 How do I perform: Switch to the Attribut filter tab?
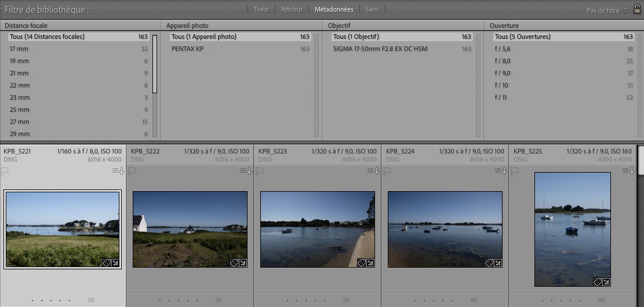pos(292,9)
